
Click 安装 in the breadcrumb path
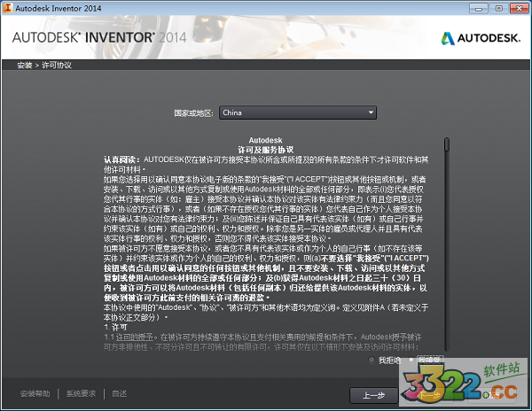26,65
